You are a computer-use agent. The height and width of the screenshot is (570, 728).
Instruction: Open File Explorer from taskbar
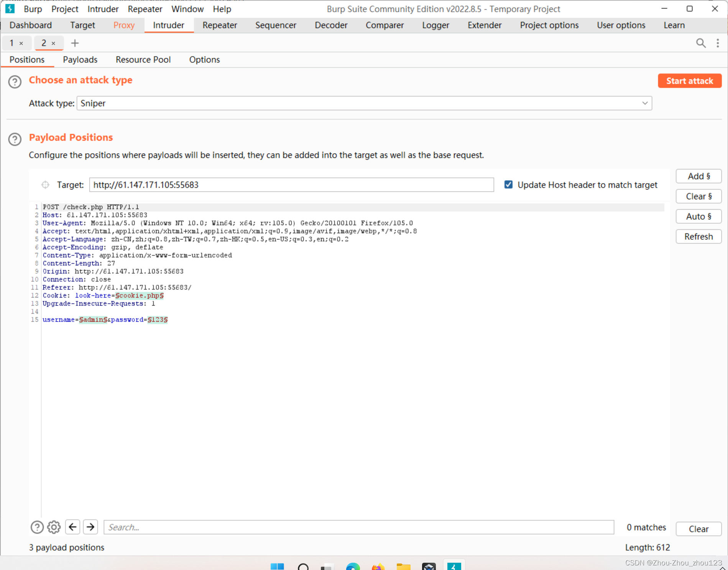403,566
